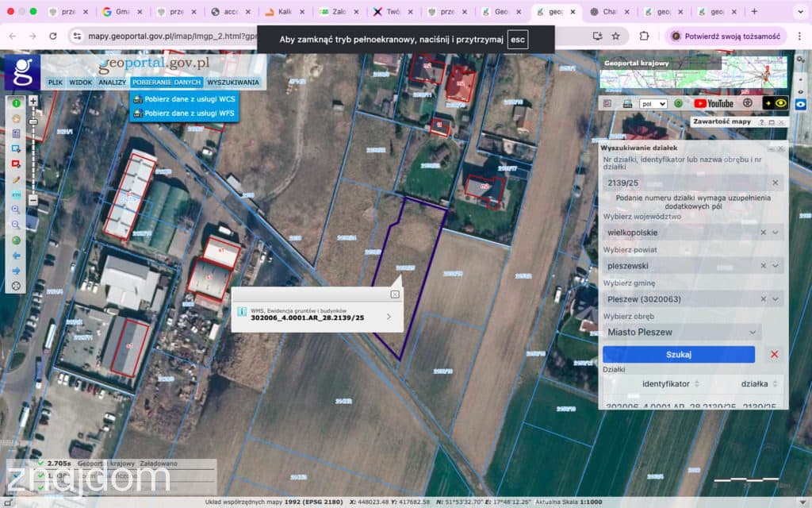Select the pencil drawing tool
Image resolution: width=812 pixels, height=508 pixels.
(x=16, y=179)
